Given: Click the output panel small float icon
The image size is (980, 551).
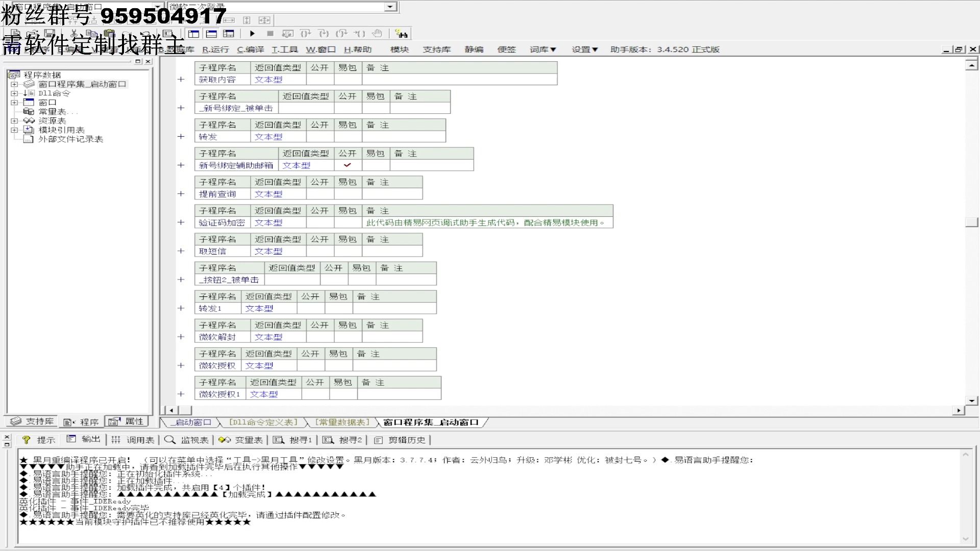Looking at the screenshot, I should click(7, 444).
